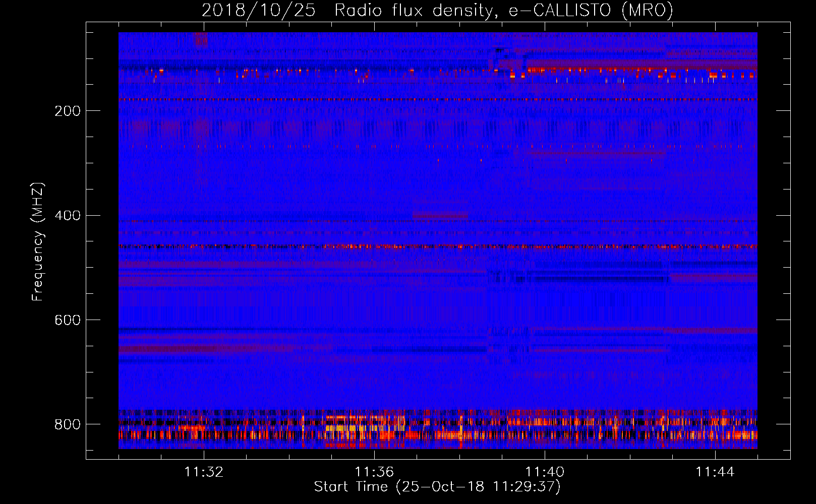Click the plot title "2018/10/25 Radio flux density, e-CALLISTO (MRO)"

point(437,11)
